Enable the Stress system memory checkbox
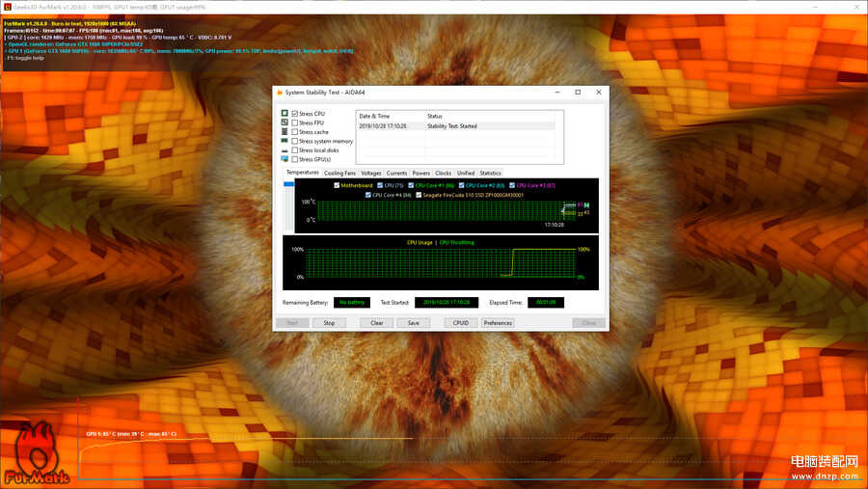This screenshot has width=868, height=489. coord(294,141)
